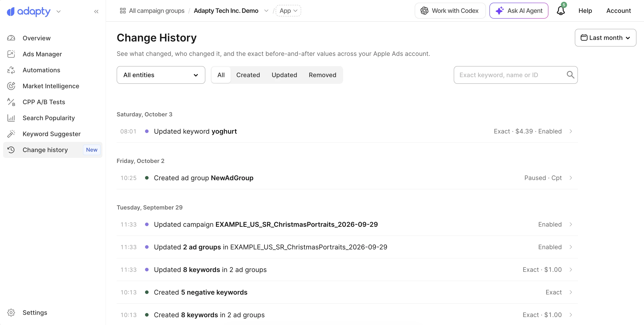The width and height of the screenshot is (644, 325).
Task: Expand the Adapty Tech Inc. Demo chevron
Action: click(x=266, y=11)
